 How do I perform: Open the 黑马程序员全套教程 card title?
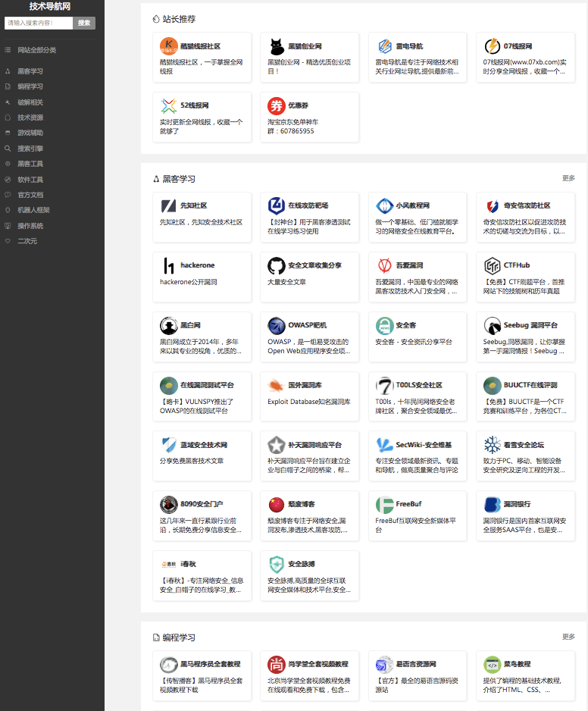211,664
